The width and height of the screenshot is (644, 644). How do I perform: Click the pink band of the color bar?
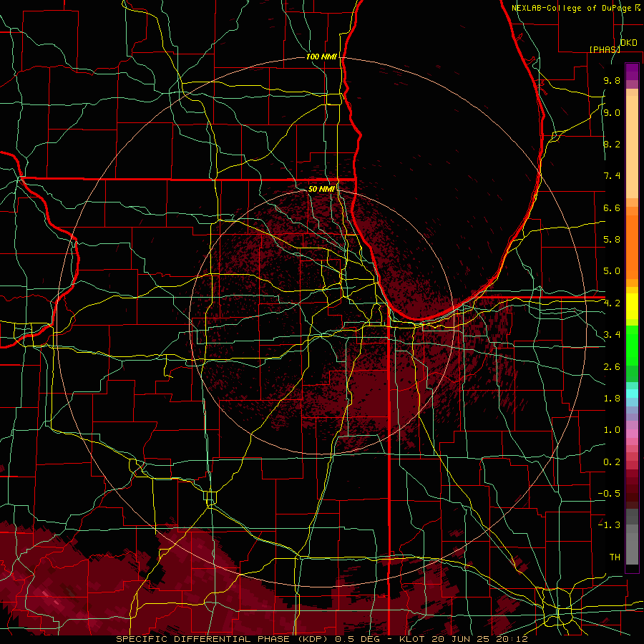coord(632,434)
